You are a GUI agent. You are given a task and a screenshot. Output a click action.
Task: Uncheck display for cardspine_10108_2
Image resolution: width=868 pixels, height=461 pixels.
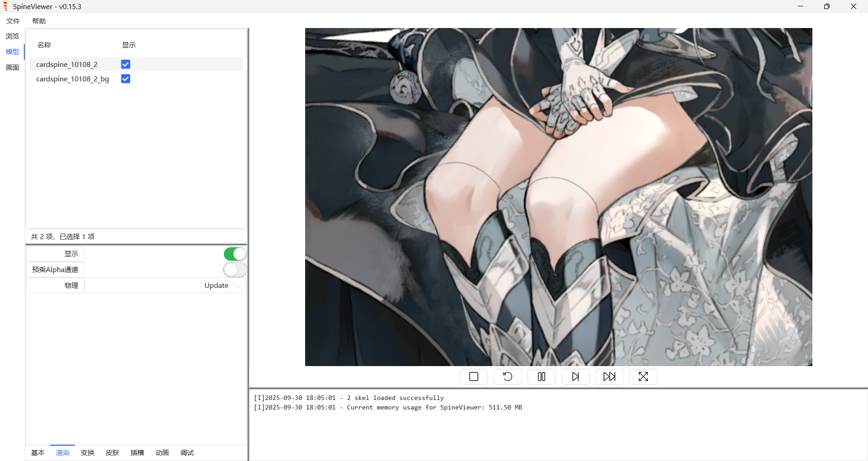(x=126, y=64)
